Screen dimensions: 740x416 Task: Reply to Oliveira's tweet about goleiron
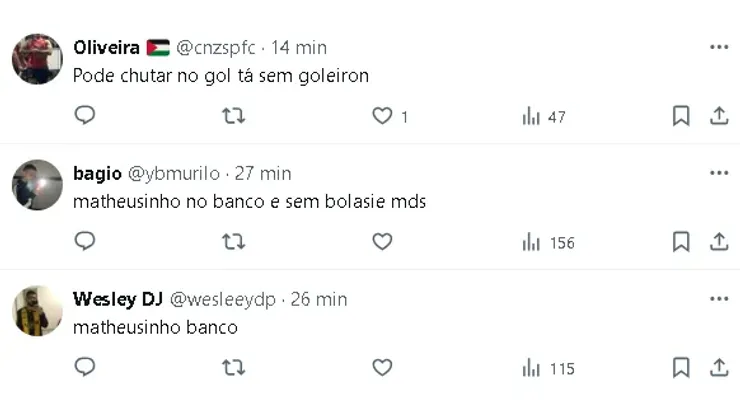pyautogui.click(x=85, y=116)
